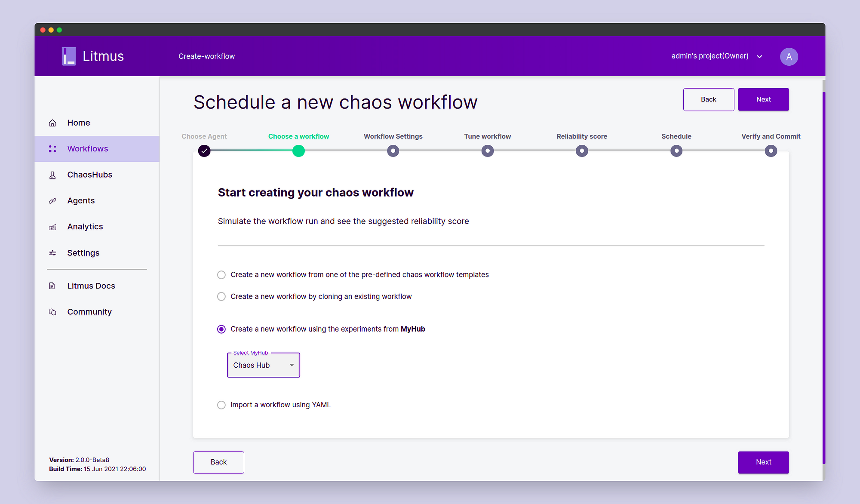The height and width of the screenshot is (504, 860).
Task: Click the Create-workflow breadcrumb
Action: coord(207,56)
